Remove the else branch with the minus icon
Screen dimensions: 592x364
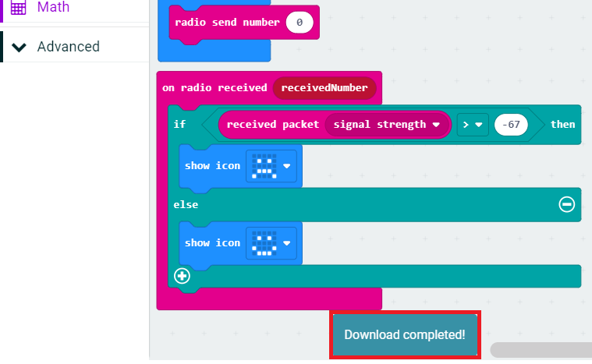(567, 204)
